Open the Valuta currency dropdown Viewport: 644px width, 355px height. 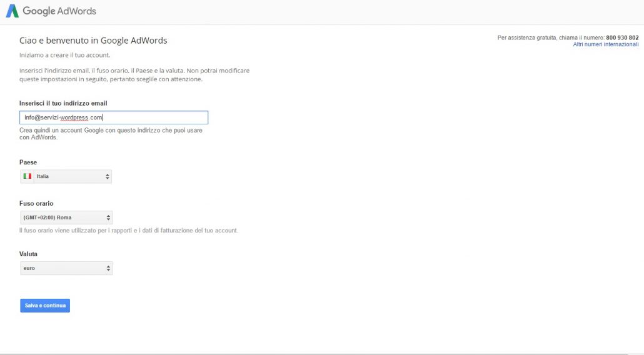tap(66, 268)
